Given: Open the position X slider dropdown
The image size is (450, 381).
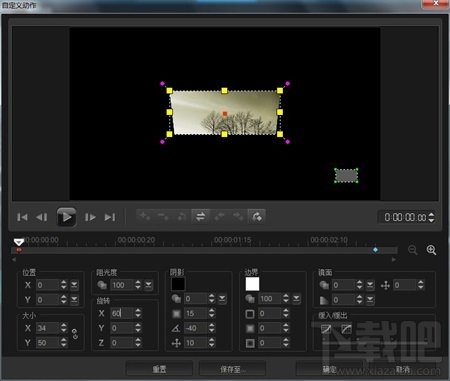Looking at the screenshot, I should 74,285.
